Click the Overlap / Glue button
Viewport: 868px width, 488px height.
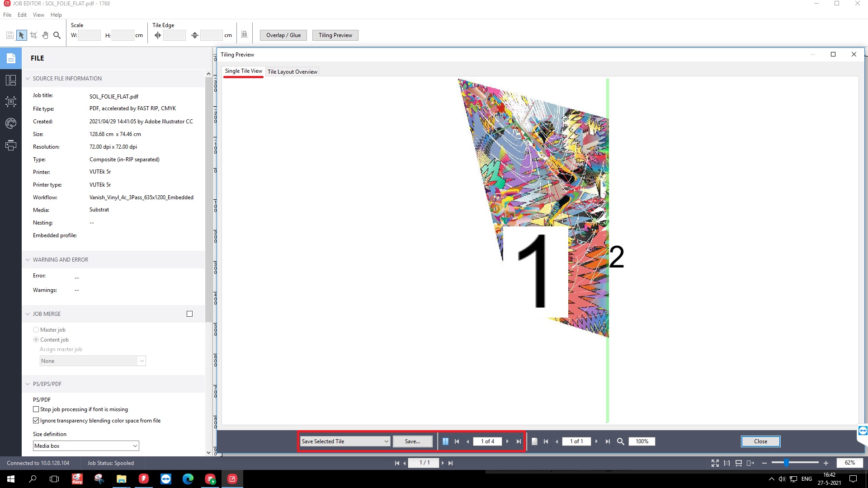click(x=283, y=35)
